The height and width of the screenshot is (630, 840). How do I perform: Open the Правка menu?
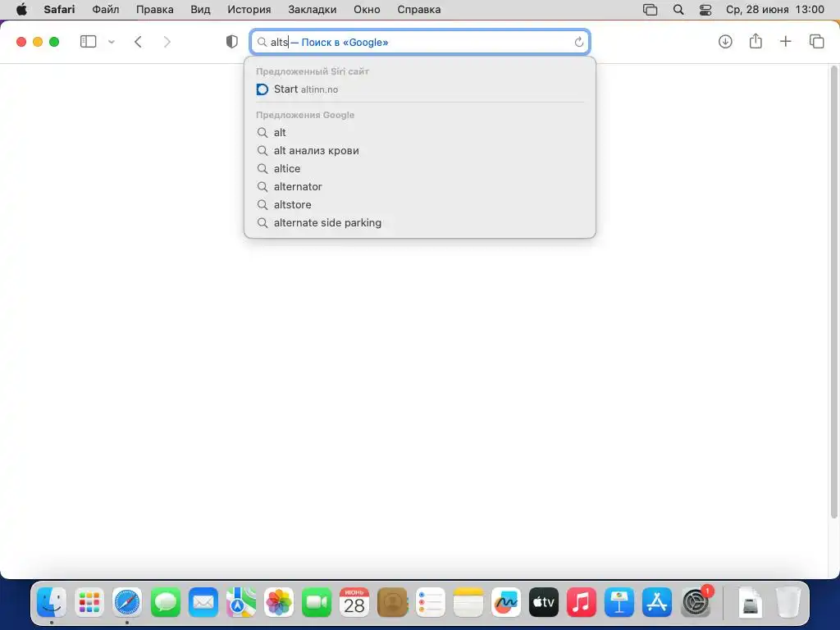coord(155,10)
